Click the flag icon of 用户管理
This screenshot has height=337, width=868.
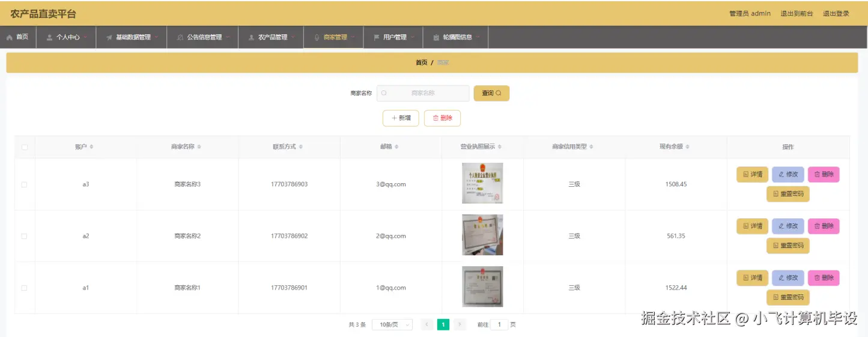[x=376, y=37]
